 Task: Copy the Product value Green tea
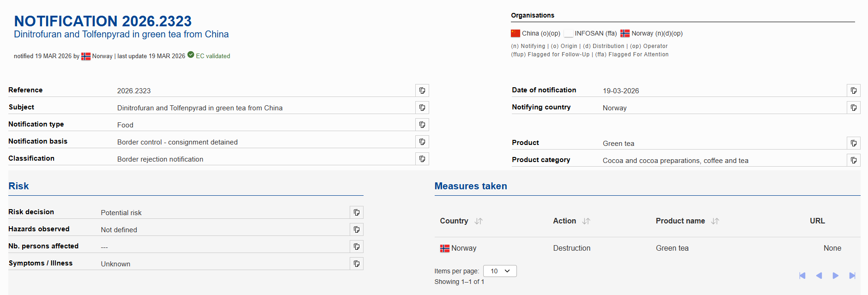coord(854,143)
